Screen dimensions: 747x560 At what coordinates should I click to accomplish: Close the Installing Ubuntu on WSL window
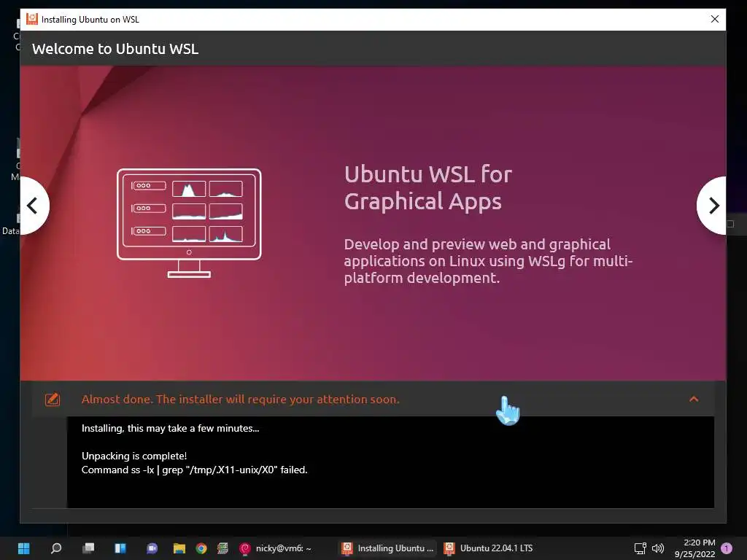(x=715, y=19)
